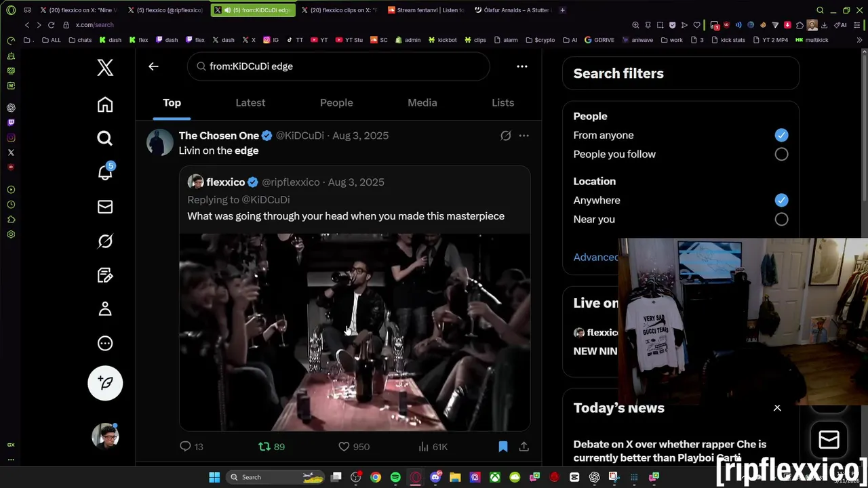Image resolution: width=868 pixels, height=488 pixels.
Task: Open the Notifications bell icon
Action: pos(105,173)
